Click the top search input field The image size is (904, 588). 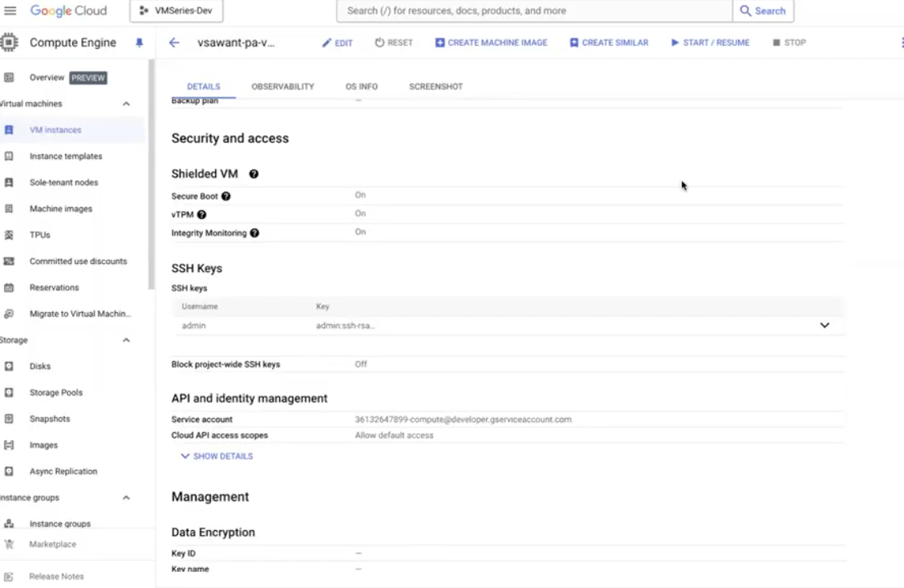533,11
